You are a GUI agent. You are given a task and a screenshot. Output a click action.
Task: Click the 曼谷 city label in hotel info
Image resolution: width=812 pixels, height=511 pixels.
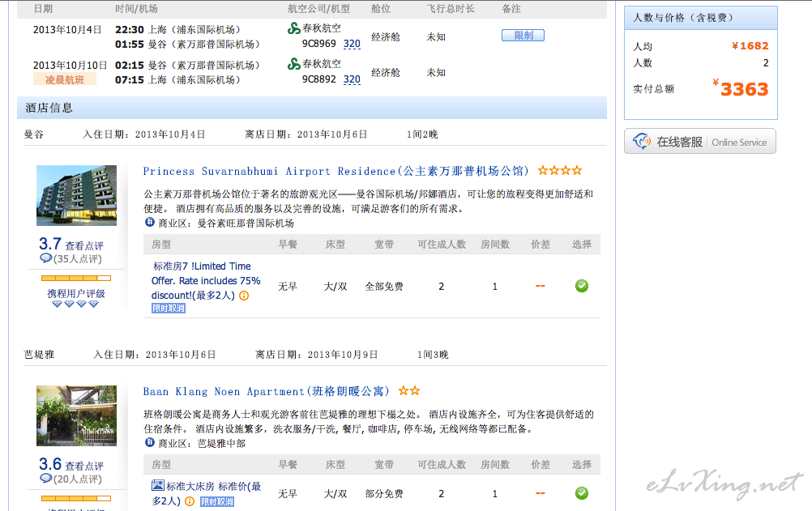(x=34, y=134)
